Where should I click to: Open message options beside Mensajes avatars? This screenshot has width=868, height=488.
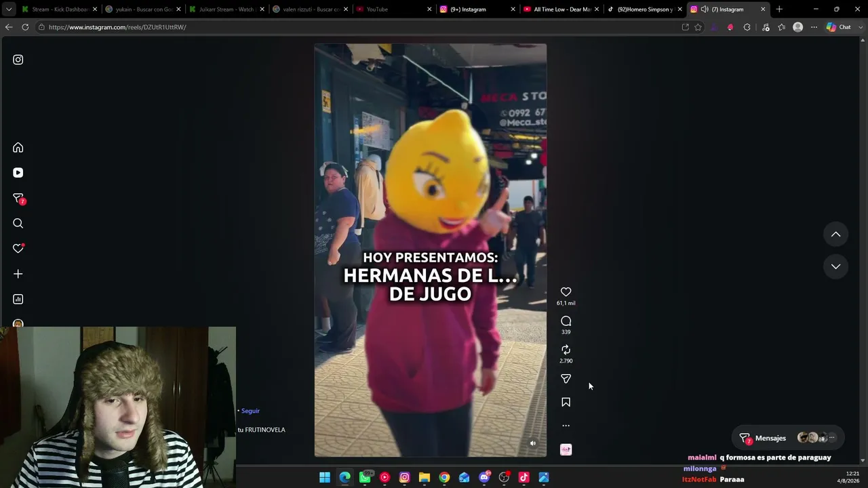pos(832,438)
